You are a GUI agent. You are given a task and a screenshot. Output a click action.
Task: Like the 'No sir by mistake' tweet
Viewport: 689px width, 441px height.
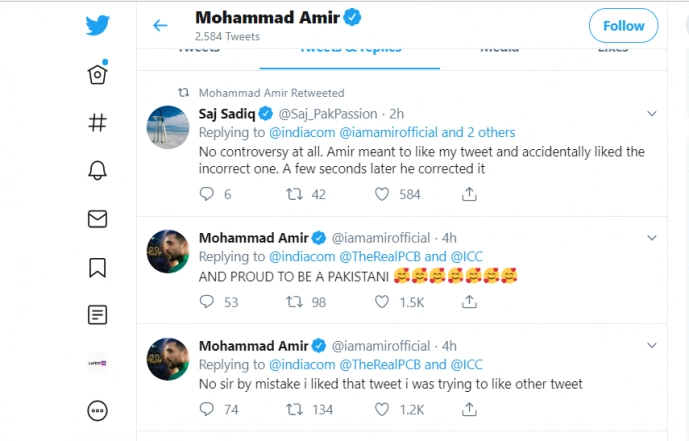(382, 409)
